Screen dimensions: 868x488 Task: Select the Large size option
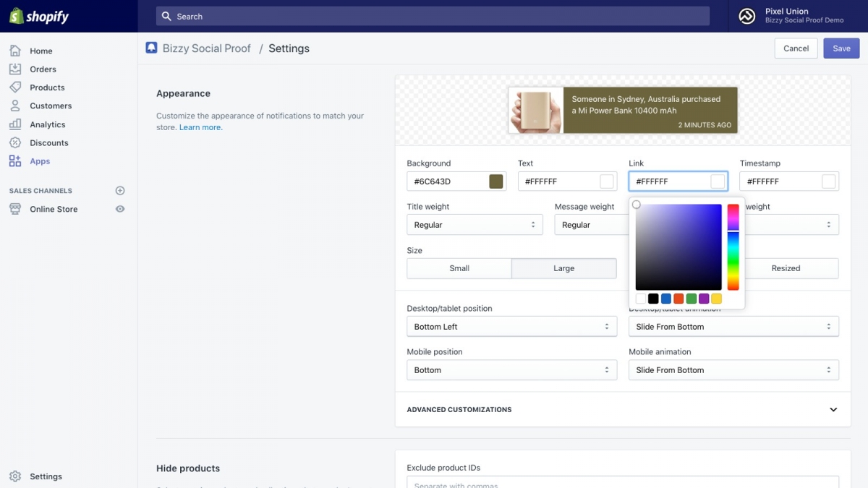(x=563, y=268)
